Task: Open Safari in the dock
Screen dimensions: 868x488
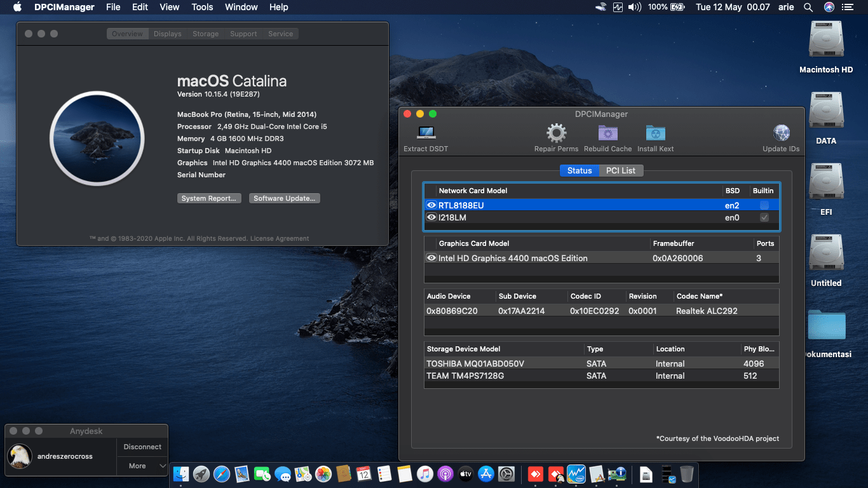Action: click(x=222, y=473)
